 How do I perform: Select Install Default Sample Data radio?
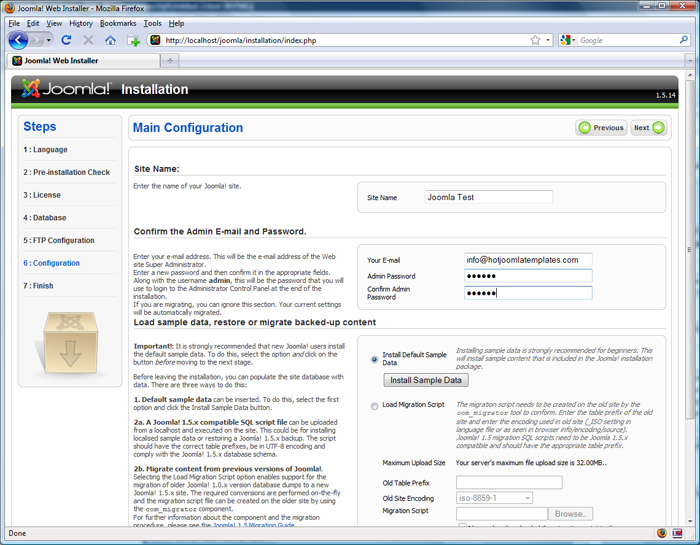pyautogui.click(x=374, y=359)
